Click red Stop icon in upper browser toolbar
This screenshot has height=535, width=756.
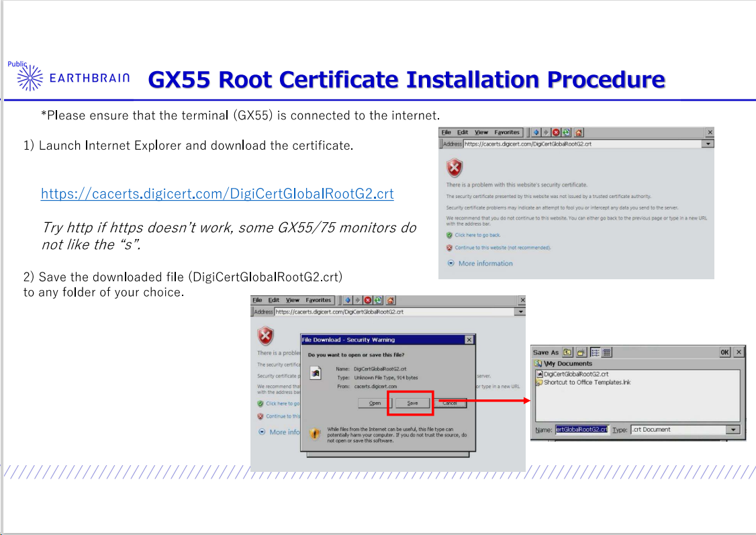(x=556, y=132)
